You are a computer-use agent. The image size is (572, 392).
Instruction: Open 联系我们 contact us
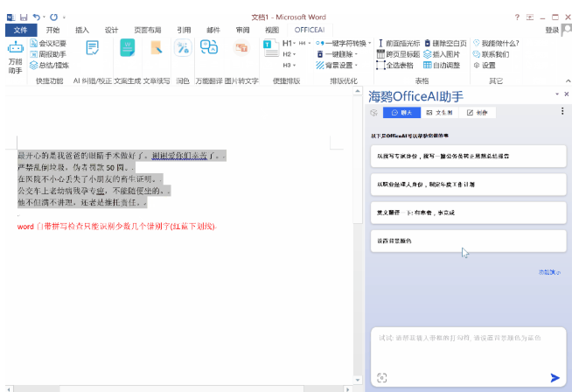[x=491, y=54]
